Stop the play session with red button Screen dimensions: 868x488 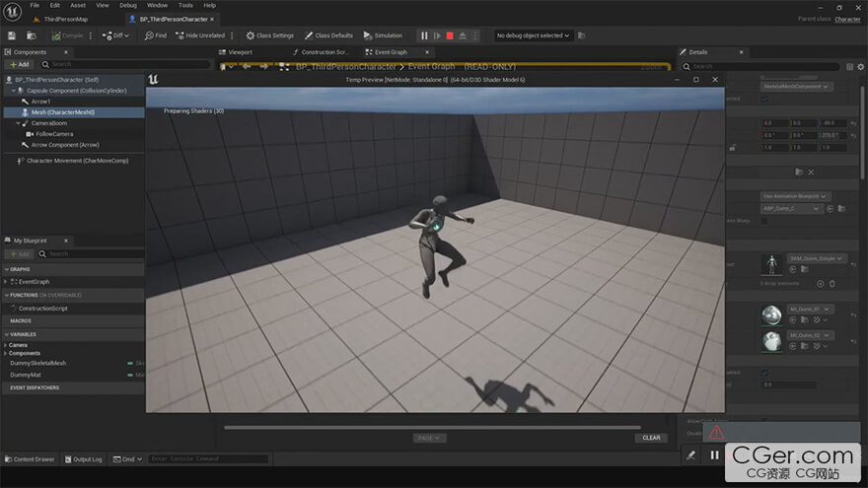(450, 35)
